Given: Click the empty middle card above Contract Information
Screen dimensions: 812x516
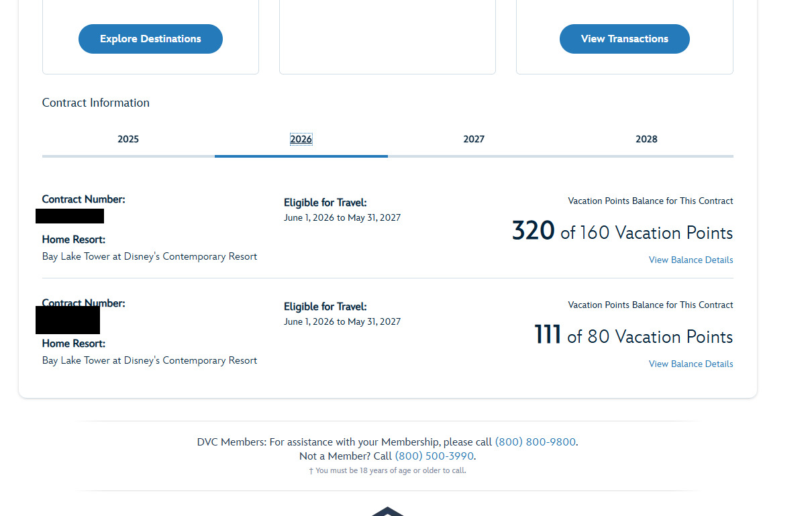Looking at the screenshot, I should (x=387, y=37).
